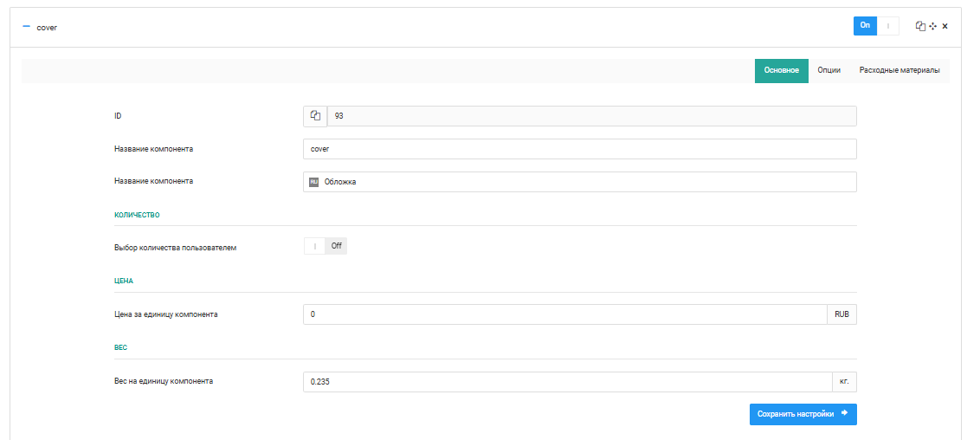Focus the weight field showing 0.235
The width and height of the screenshot is (980, 440).
[568, 382]
